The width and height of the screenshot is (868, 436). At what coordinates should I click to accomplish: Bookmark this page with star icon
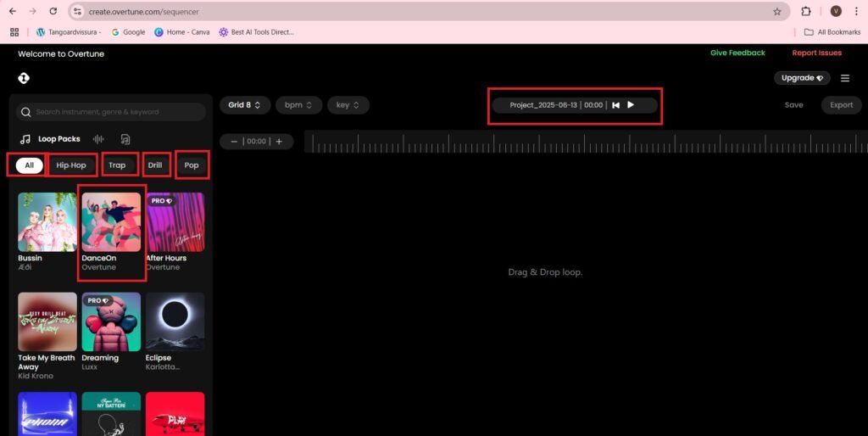coord(776,11)
